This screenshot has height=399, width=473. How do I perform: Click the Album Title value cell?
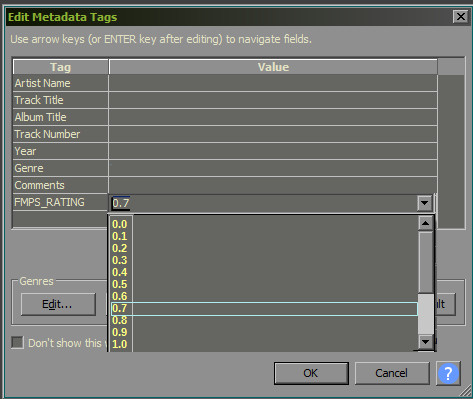273,117
